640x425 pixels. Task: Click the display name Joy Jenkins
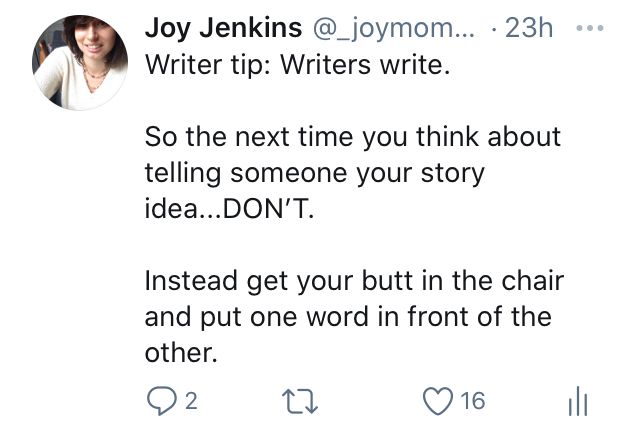tap(223, 28)
